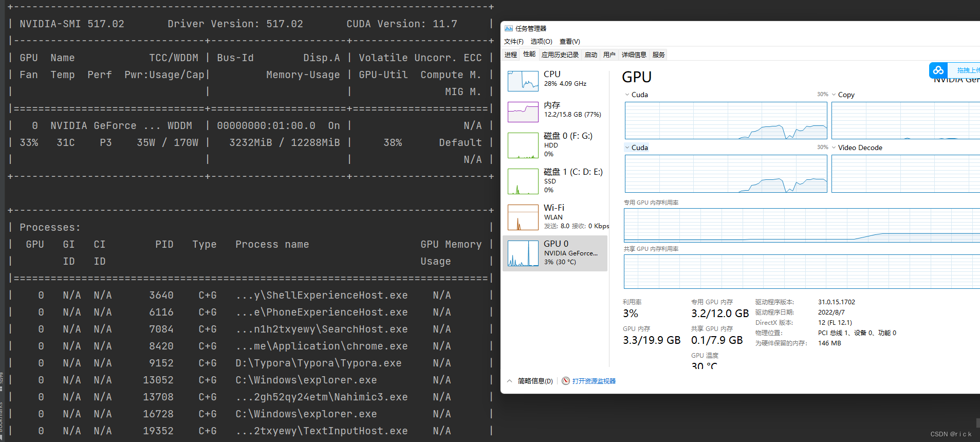This screenshot has width=980, height=442.
Task: Switch to the 性能 tab
Action: [529, 54]
